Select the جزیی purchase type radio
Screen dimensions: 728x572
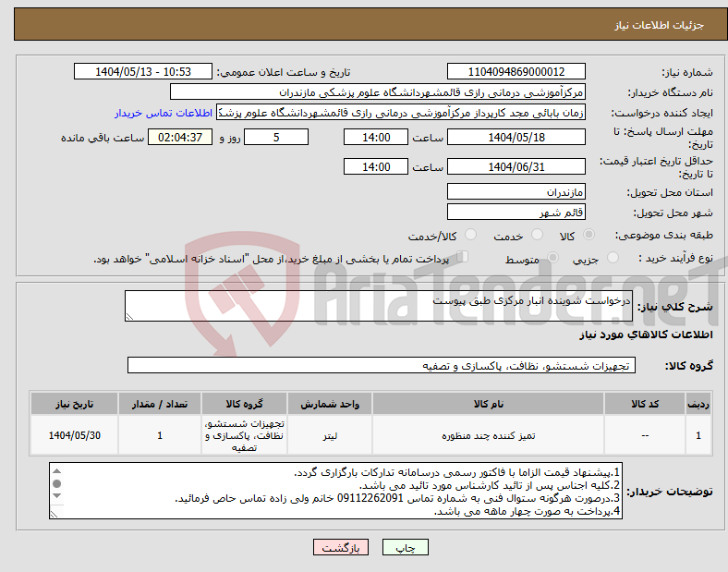[x=613, y=258]
